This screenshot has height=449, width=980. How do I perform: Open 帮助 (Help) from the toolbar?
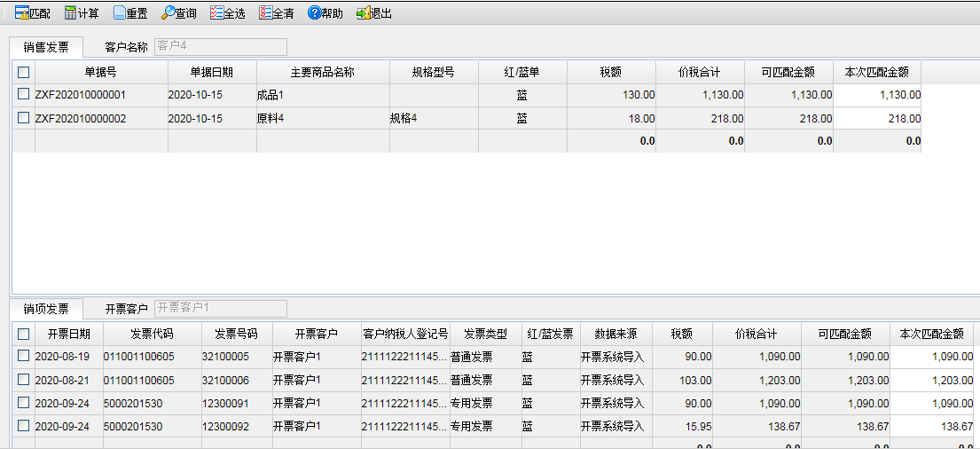tap(325, 13)
